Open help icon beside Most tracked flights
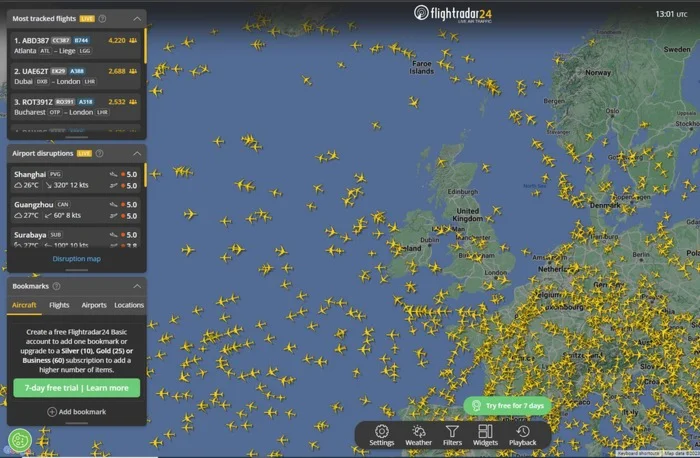The height and width of the screenshot is (458, 700). (x=102, y=19)
